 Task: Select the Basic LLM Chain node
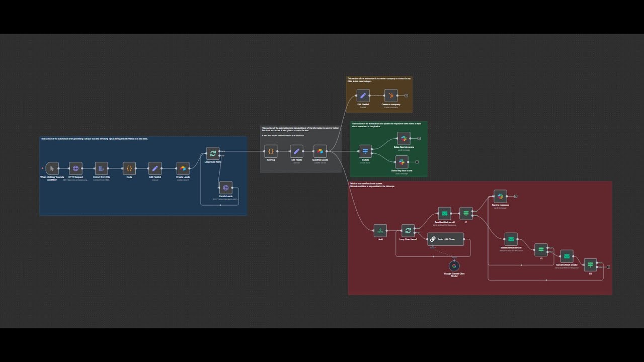click(445, 239)
